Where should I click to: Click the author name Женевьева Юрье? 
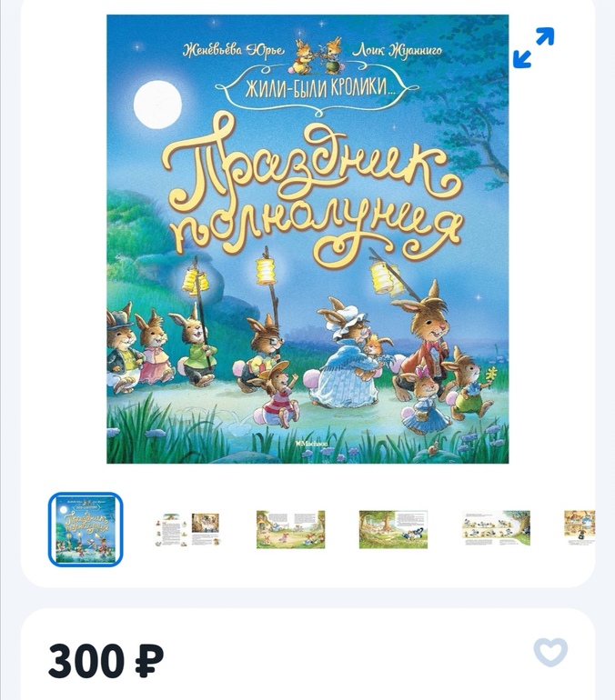pos(234,50)
